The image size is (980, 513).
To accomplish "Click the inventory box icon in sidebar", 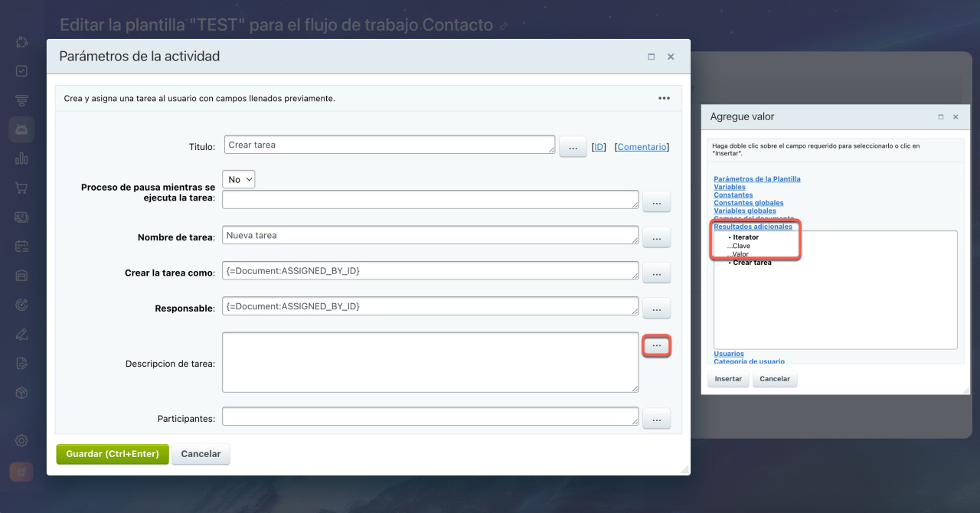I will coord(21,393).
